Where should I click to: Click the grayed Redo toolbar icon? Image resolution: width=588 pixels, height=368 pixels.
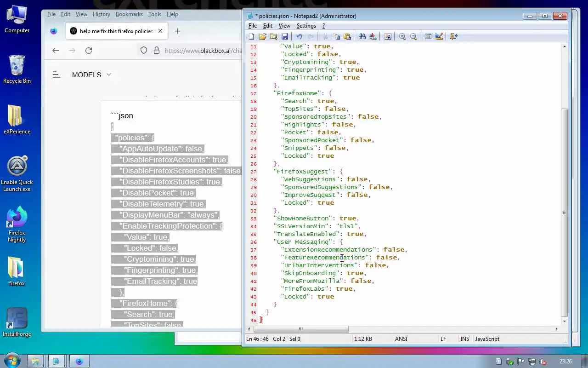point(311,36)
